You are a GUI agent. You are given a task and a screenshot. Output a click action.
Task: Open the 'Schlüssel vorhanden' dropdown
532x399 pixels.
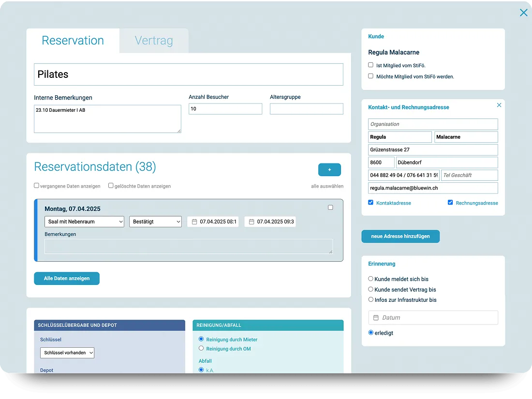(x=67, y=353)
